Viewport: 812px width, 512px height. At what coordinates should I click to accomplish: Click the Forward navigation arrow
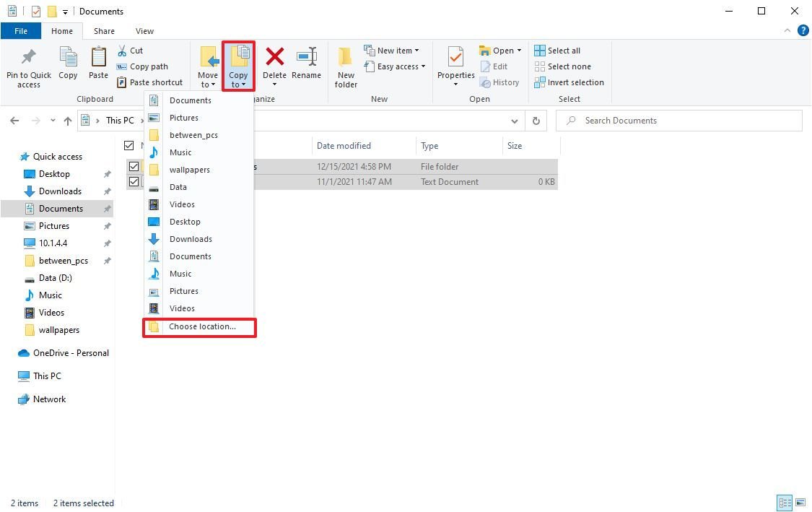(x=36, y=121)
